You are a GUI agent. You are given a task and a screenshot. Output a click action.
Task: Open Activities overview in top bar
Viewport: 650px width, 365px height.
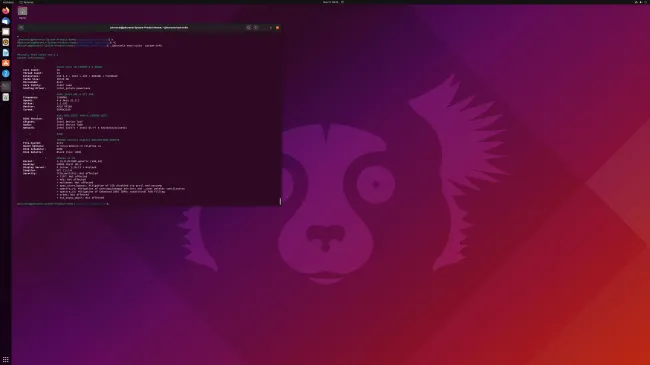click(x=8, y=2)
